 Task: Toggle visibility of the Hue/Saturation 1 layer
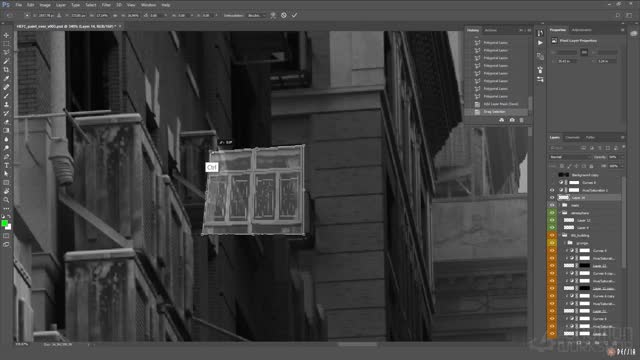552,190
